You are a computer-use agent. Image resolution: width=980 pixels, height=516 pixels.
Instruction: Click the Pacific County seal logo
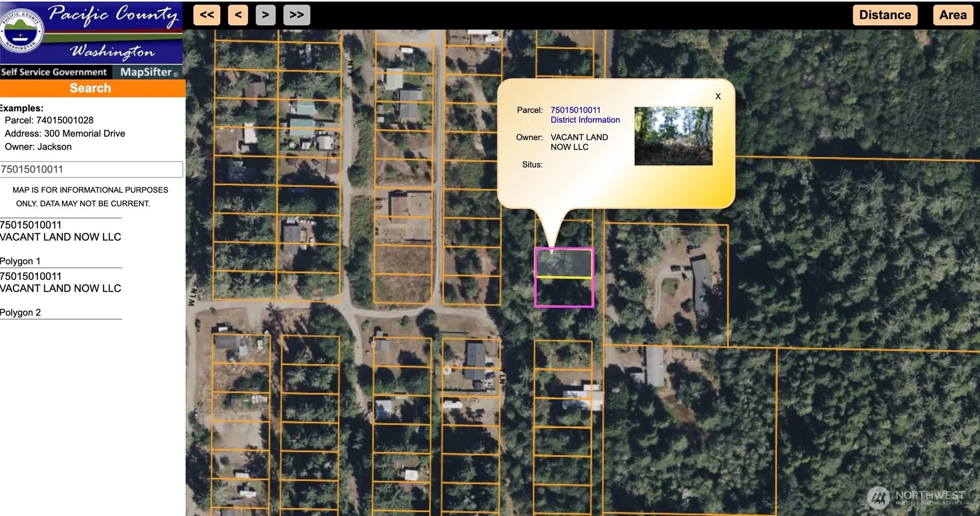tap(21, 32)
